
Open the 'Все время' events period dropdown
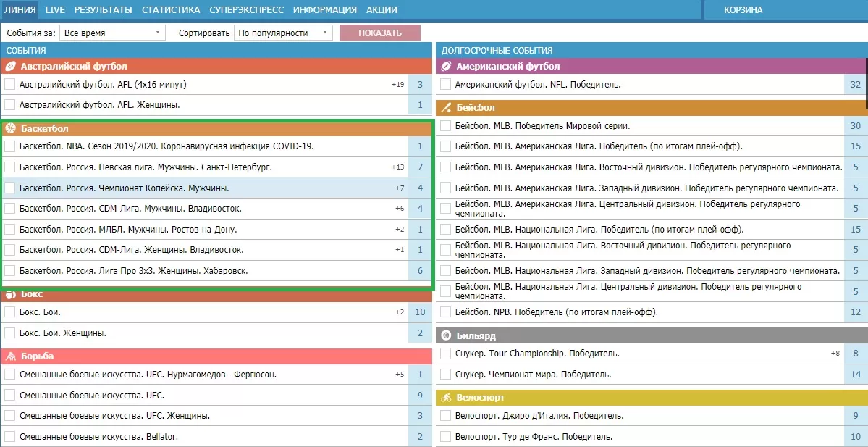pos(112,33)
